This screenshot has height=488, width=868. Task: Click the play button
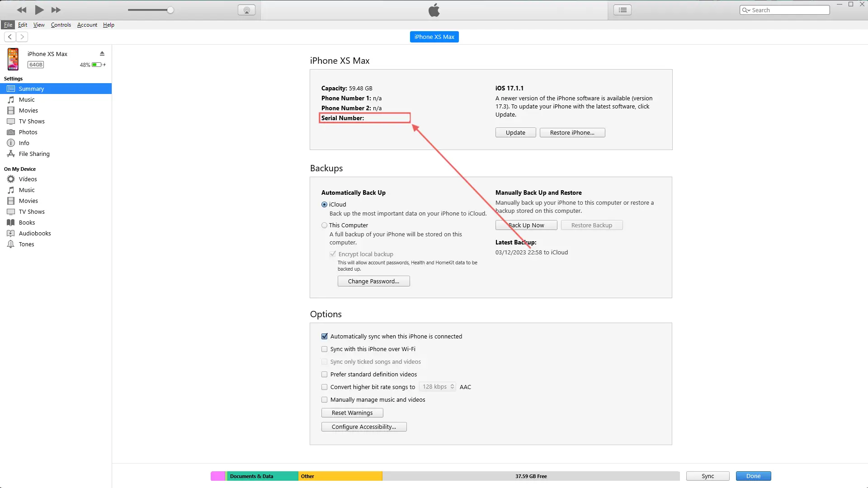pyautogui.click(x=39, y=10)
